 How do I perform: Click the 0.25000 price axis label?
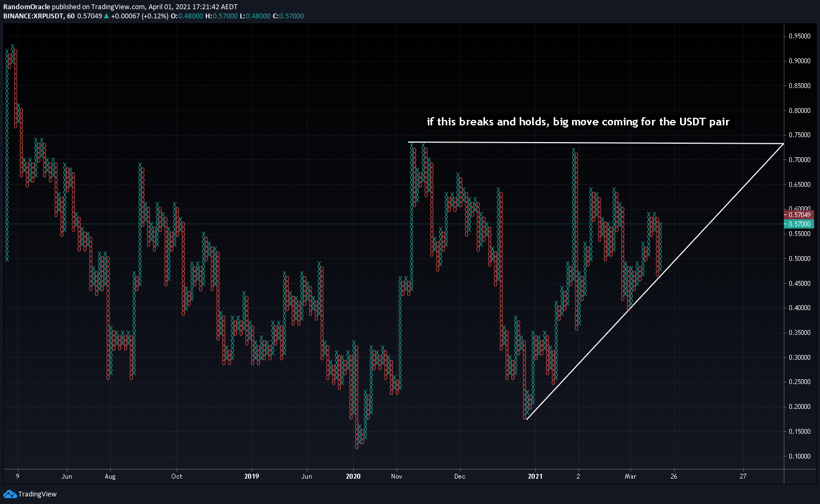point(799,382)
